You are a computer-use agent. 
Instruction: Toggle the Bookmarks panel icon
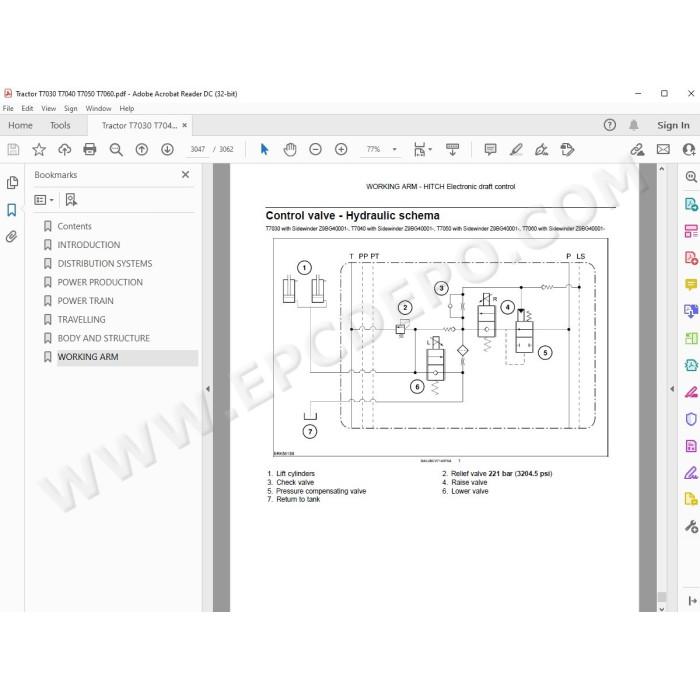(x=12, y=209)
